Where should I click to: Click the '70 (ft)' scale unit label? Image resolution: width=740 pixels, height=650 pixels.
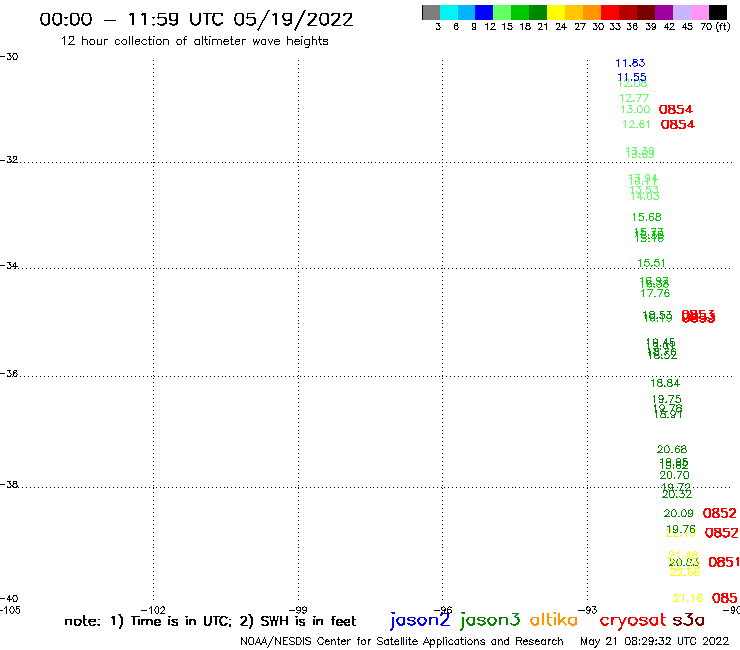(x=715, y=27)
